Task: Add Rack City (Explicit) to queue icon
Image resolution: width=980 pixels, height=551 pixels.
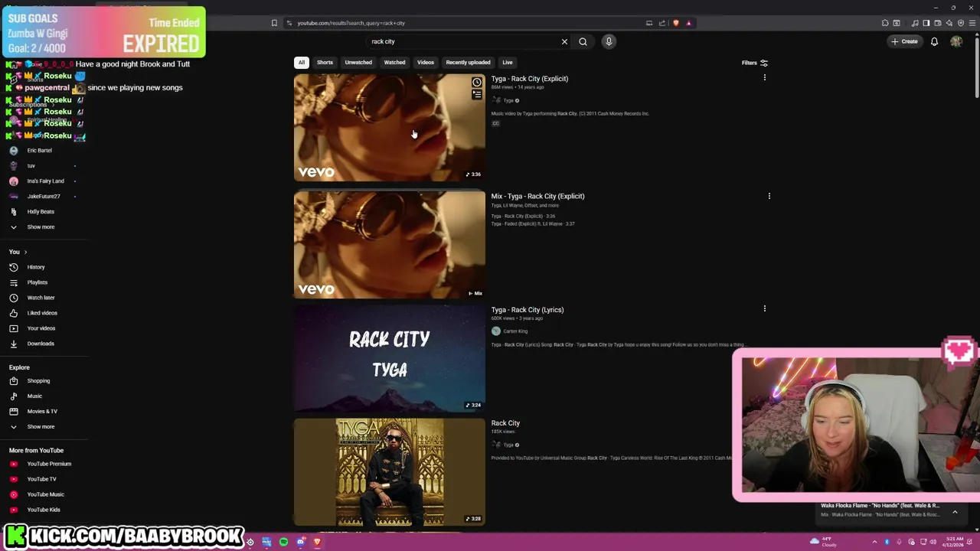Action: 477,95
